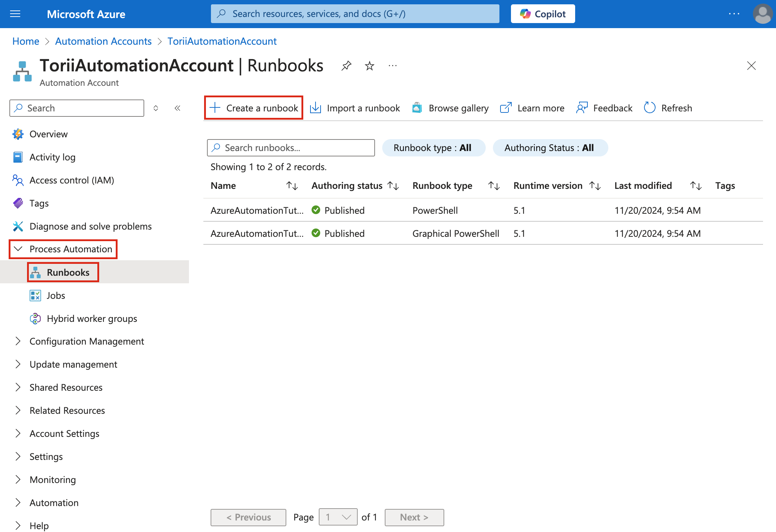776x532 pixels.
Task: Click the Copilot button
Action: pos(543,14)
